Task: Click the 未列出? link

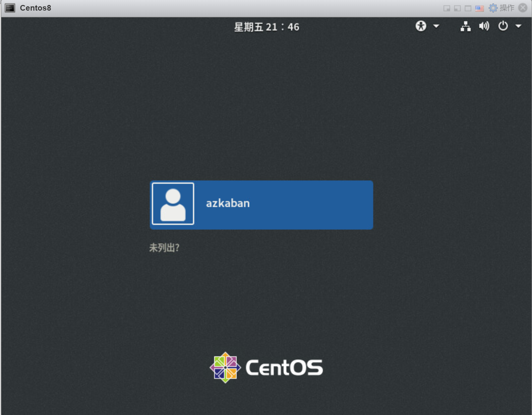Action: (x=165, y=247)
